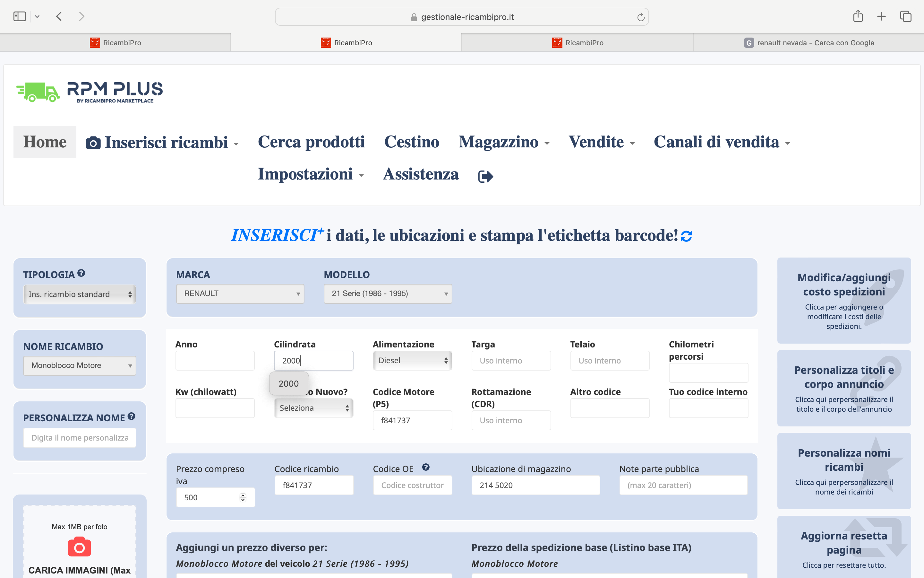This screenshot has width=924, height=578.
Task: Open the MARCA dropdown showing RENAULT
Action: pos(240,293)
